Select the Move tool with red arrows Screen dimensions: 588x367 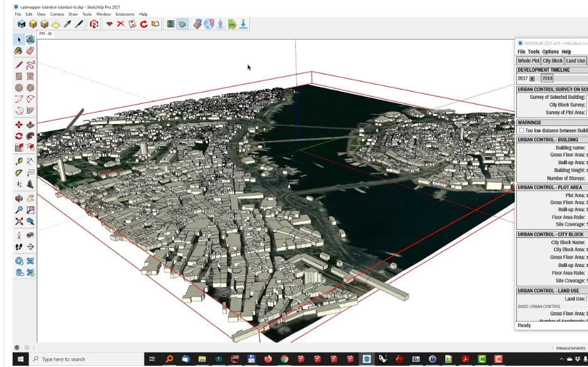click(x=19, y=125)
